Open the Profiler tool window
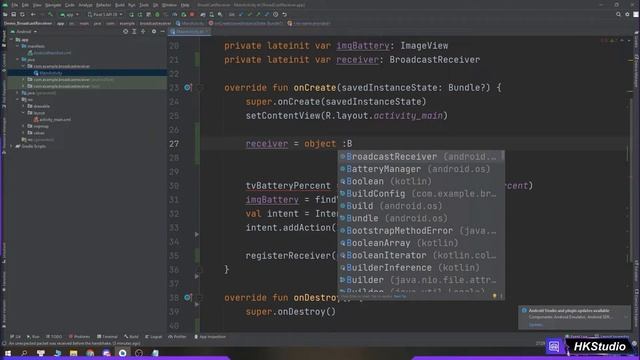 coord(177,337)
